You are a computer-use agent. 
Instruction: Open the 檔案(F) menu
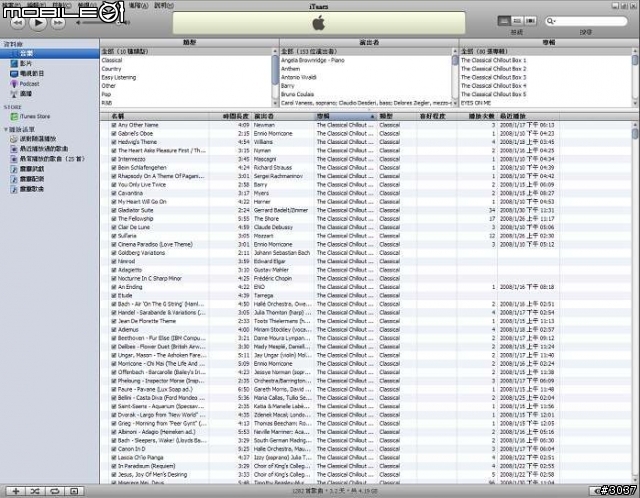coord(11,5)
